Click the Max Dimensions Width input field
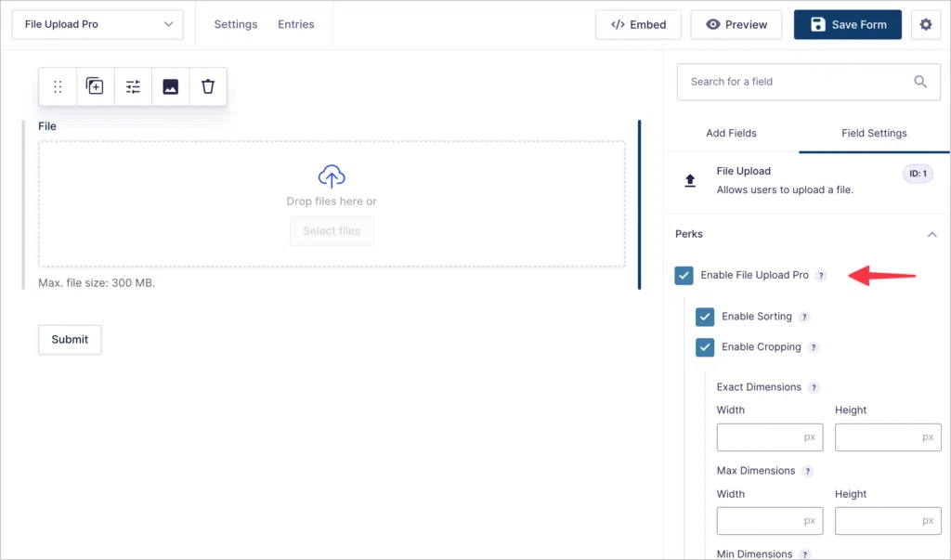The image size is (951, 560). point(769,520)
